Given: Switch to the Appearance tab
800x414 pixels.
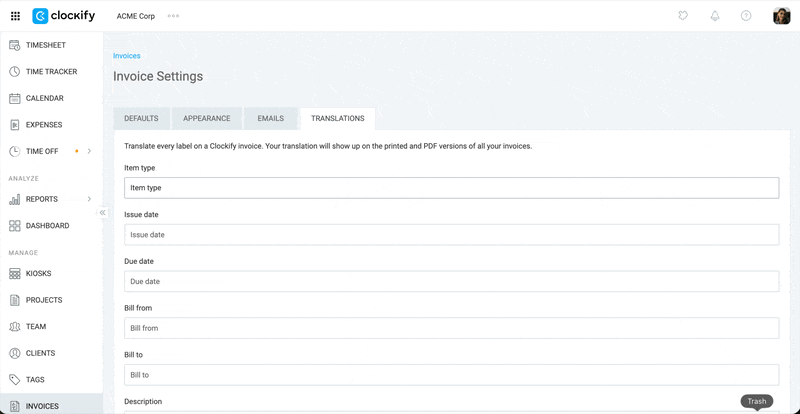Looking at the screenshot, I should coord(207,118).
